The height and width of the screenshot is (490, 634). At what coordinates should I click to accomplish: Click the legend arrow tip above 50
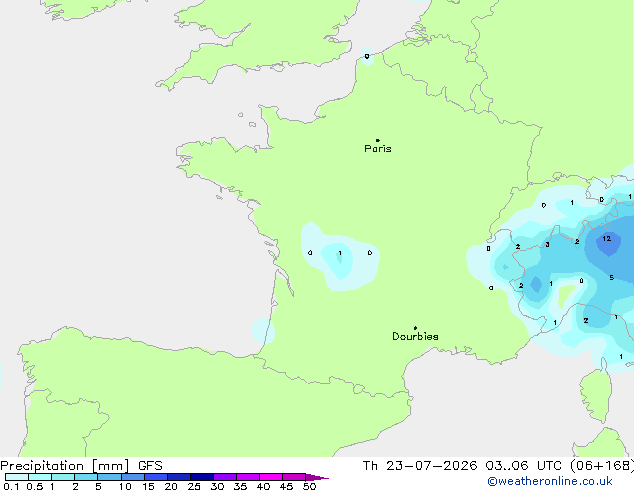[x=317, y=477]
